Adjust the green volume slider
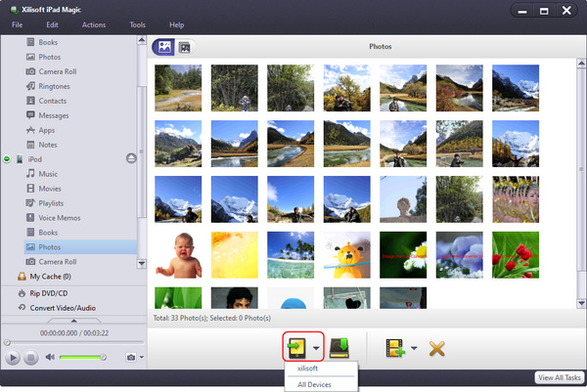587x392 pixels. 82,358
